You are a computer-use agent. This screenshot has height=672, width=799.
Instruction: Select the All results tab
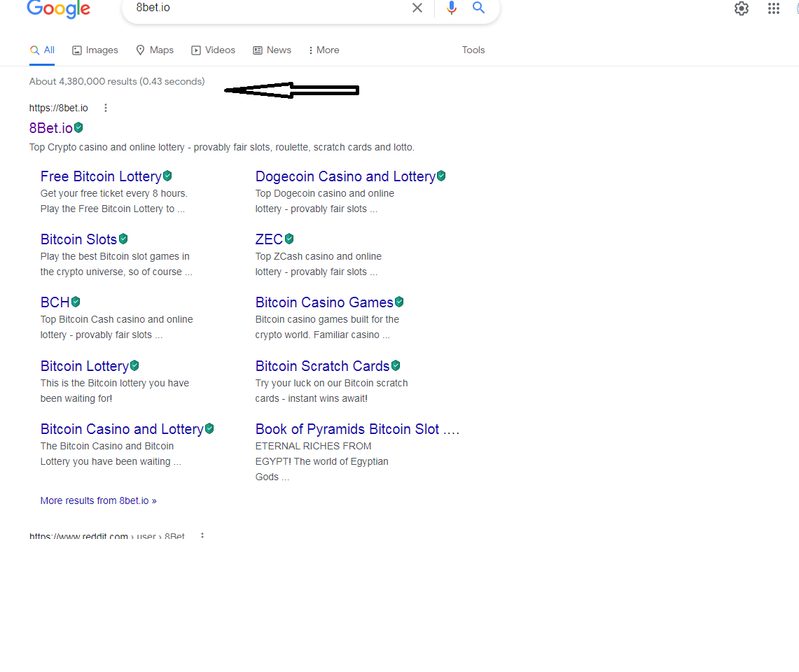pyautogui.click(x=42, y=50)
